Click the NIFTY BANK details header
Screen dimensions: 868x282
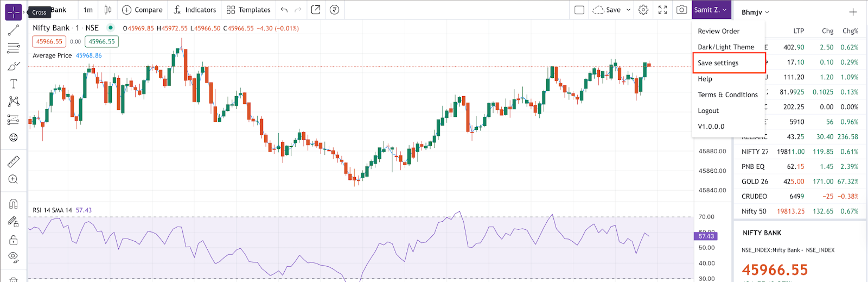762,233
